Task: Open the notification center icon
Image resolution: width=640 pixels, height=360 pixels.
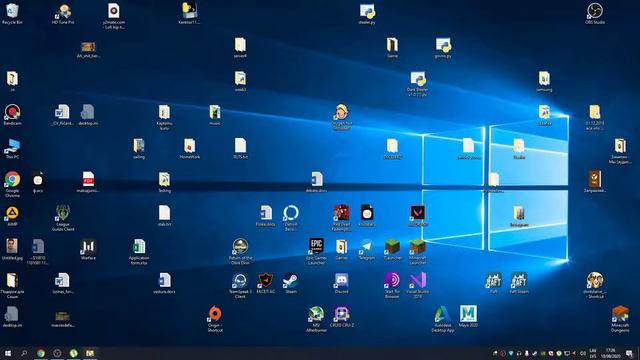Action: click(x=629, y=353)
